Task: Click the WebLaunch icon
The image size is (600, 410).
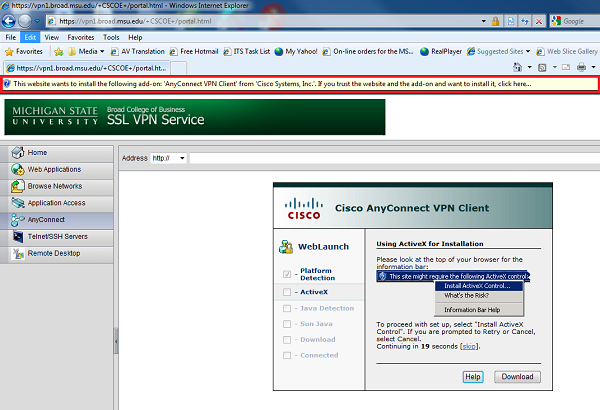Action: click(x=285, y=247)
